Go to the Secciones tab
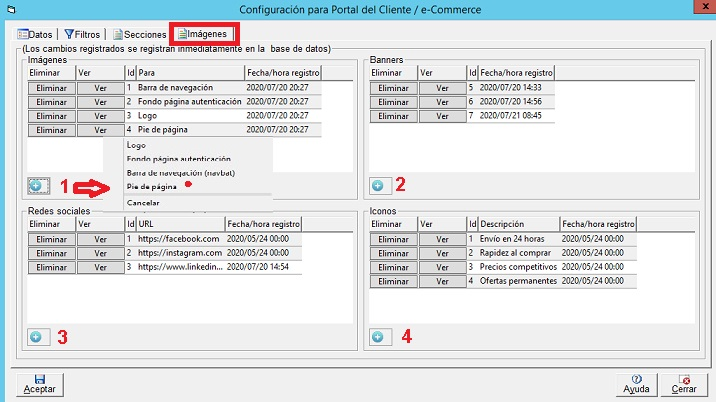The image size is (716, 402). pyautogui.click(x=138, y=34)
